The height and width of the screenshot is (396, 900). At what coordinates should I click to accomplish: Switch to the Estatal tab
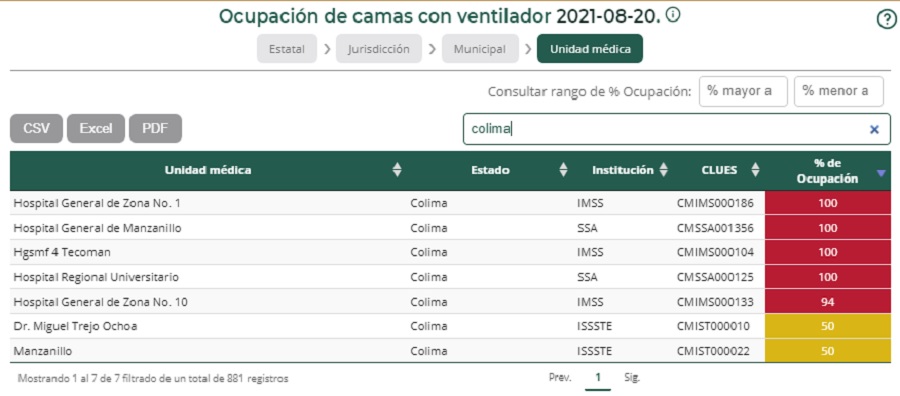click(286, 49)
